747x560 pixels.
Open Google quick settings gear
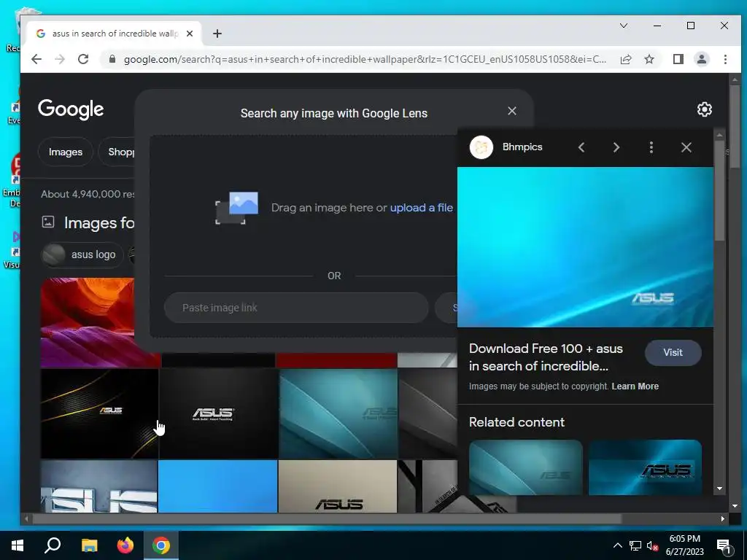(704, 109)
